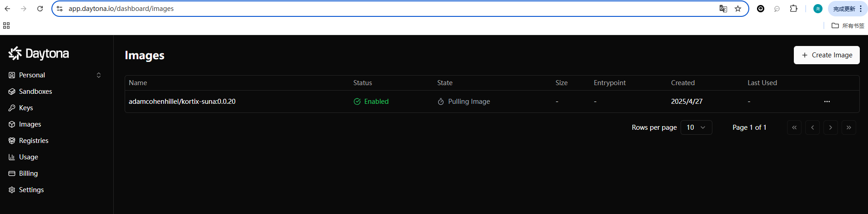Click the Entrypoint column header

tap(610, 83)
